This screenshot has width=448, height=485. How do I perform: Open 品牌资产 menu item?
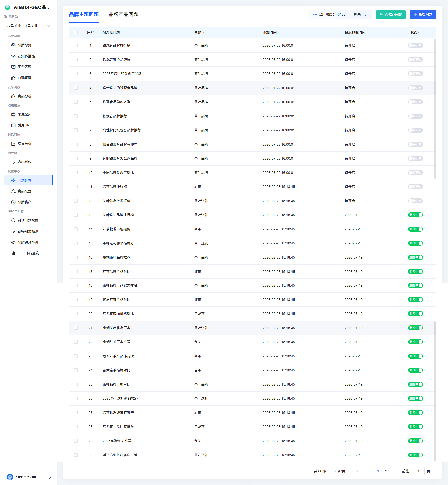[x=28, y=202]
